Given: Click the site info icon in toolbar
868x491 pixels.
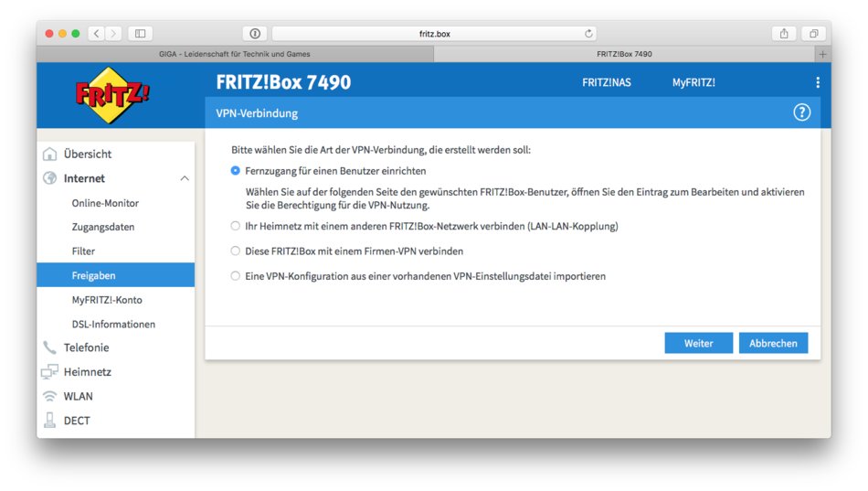Looking at the screenshot, I should (x=254, y=34).
